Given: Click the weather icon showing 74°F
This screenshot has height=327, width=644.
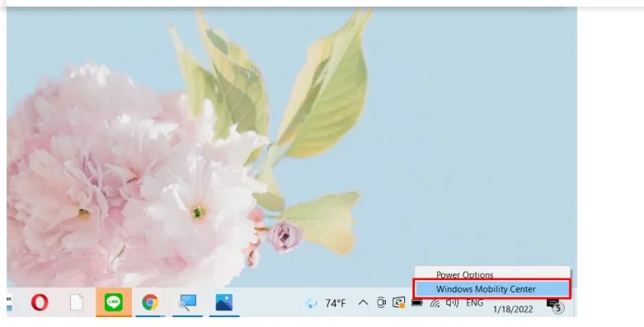Looking at the screenshot, I should coord(311,303).
